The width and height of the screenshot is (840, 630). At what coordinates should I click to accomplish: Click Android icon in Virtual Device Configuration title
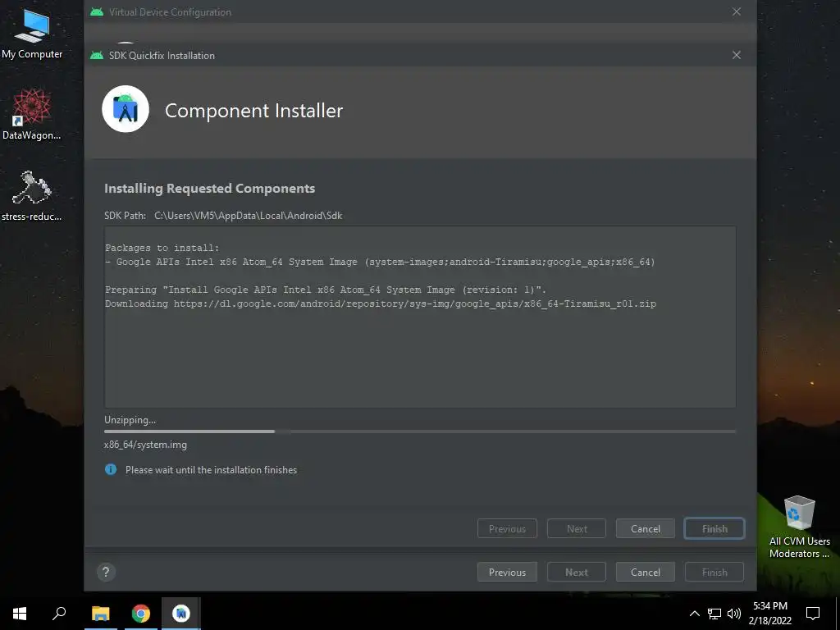97,11
